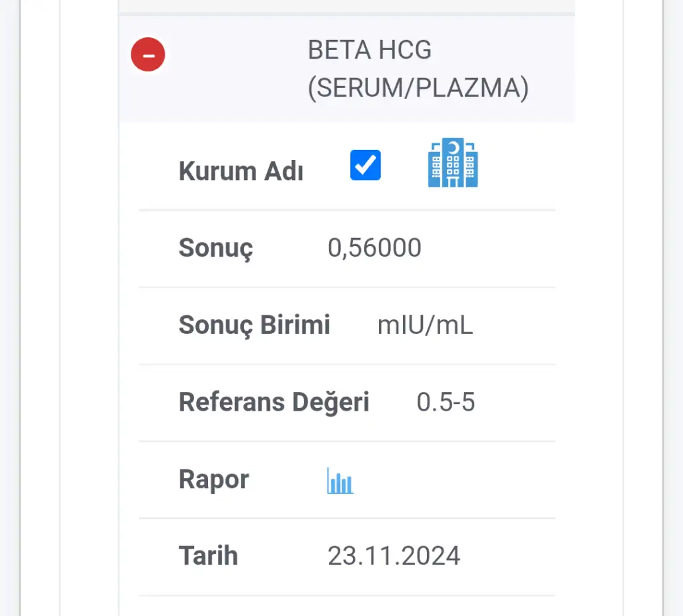
Task: Click the blue hospital building icon
Action: pyautogui.click(x=453, y=163)
